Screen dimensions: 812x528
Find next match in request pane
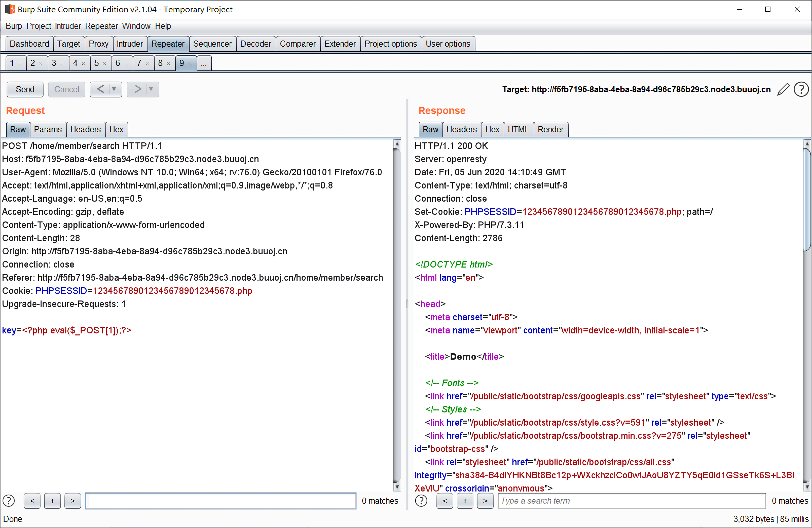(x=72, y=501)
